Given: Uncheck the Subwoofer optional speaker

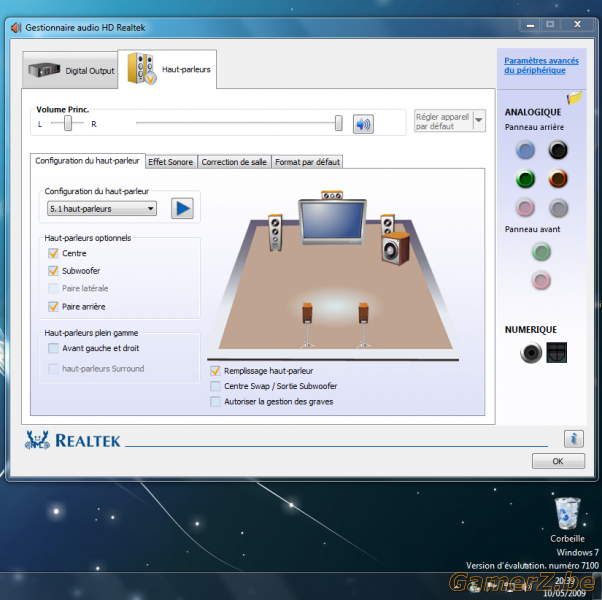Looking at the screenshot, I should pos(53,271).
